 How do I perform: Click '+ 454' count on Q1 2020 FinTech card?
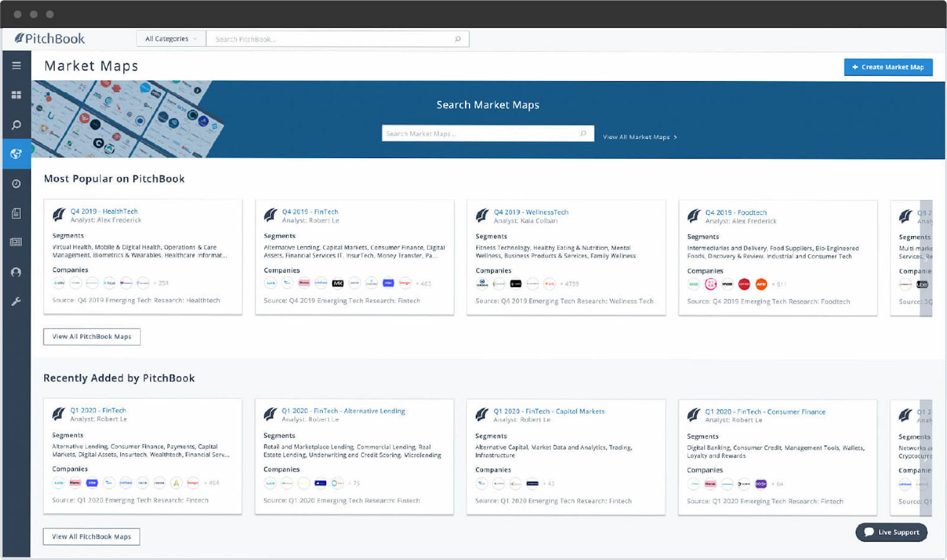click(x=211, y=483)
